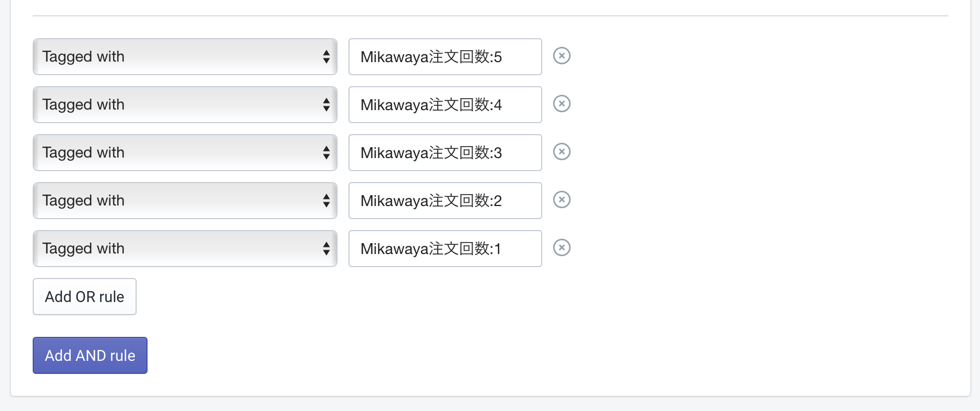The height and width of the screenshot is (411, 980).
Task: Select the Mikawaya注文回数:2 input box
Action: 445,201
